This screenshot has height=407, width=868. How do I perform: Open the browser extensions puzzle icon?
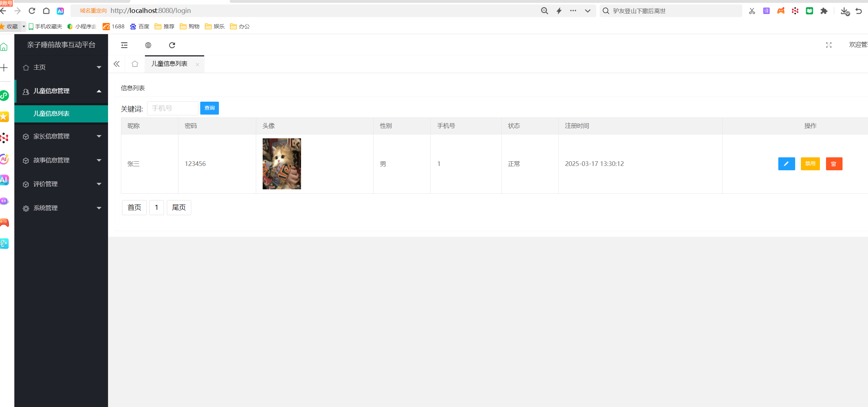824,11
